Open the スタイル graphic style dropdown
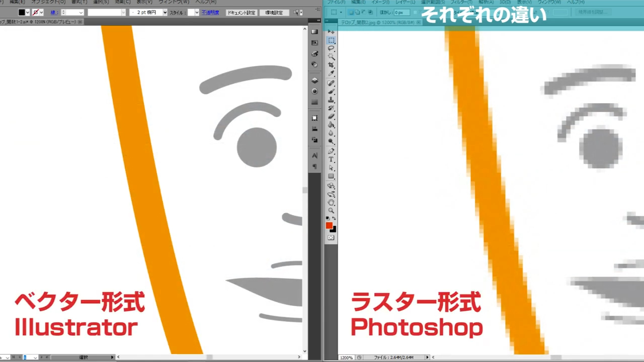The image size is (644, 362). coord(197,12)
